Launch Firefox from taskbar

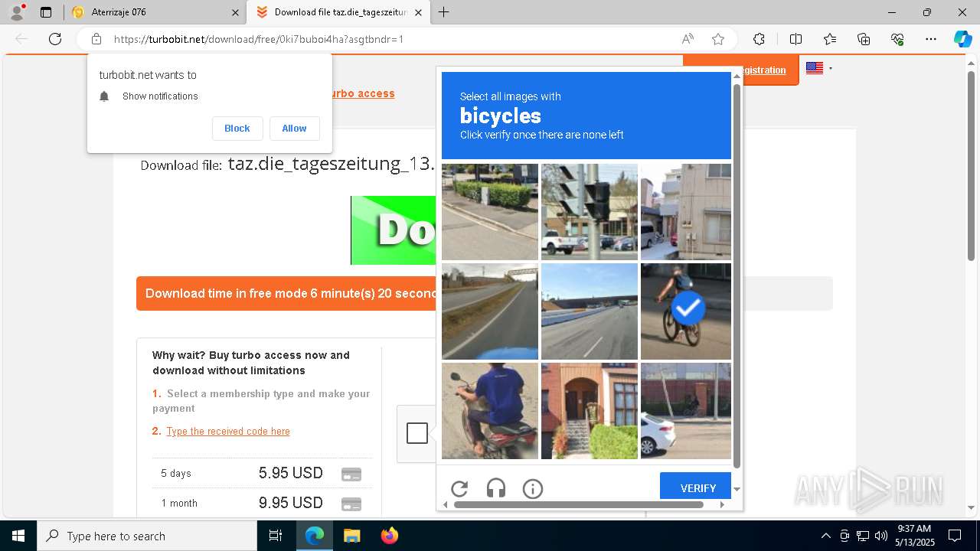coord(389,536)
